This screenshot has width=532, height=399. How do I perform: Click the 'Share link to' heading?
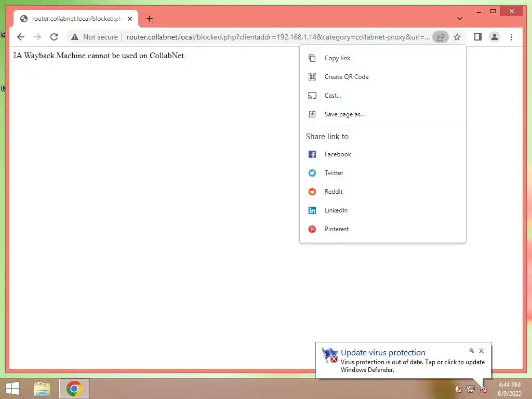tap(327, 137)
